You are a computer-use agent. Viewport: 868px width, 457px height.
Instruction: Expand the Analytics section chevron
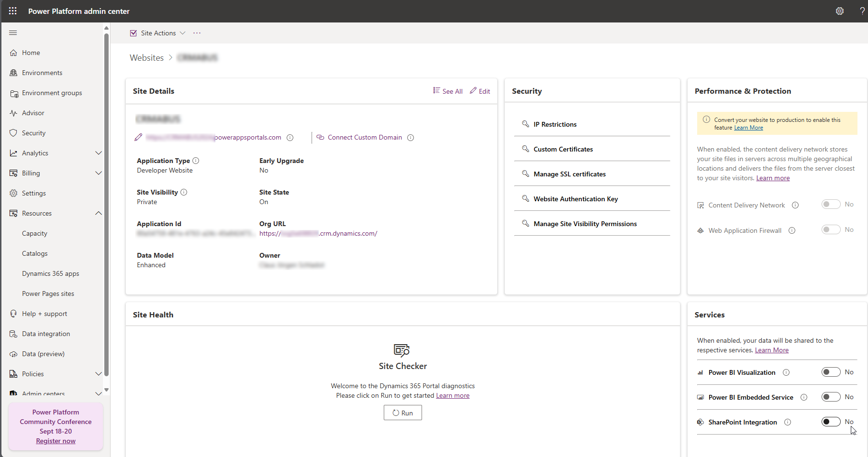[x=99, y=153]
